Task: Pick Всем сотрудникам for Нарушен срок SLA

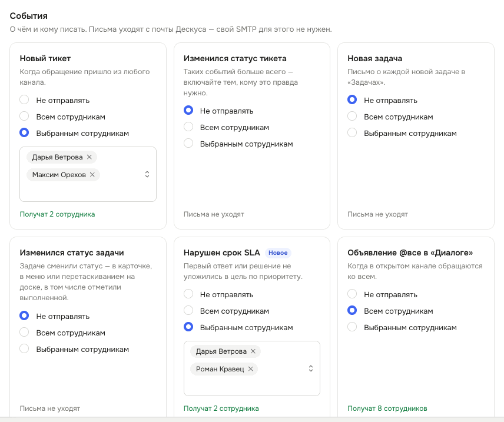Action: [x=188, y=311]
